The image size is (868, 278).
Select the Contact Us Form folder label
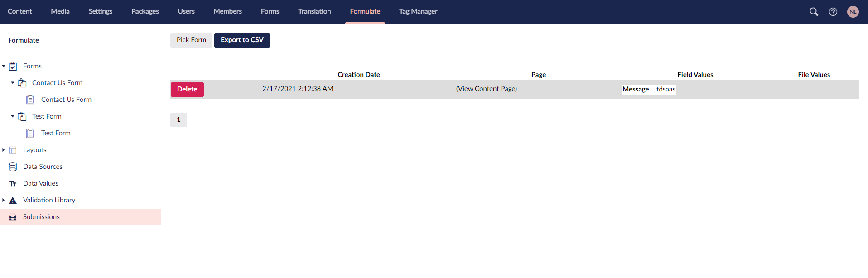click(57, 83)
